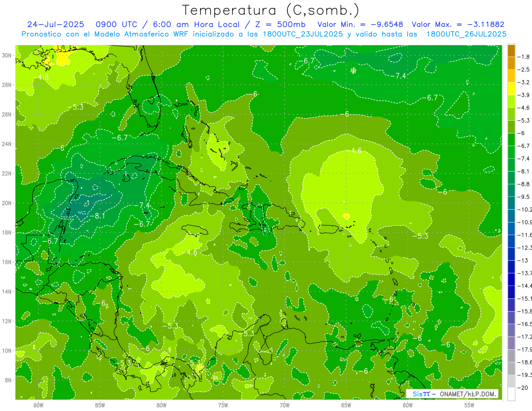532x411 pixels.
Task: Click "1800UTC_23JUL2025" initialization time
Action: point(301,34)
